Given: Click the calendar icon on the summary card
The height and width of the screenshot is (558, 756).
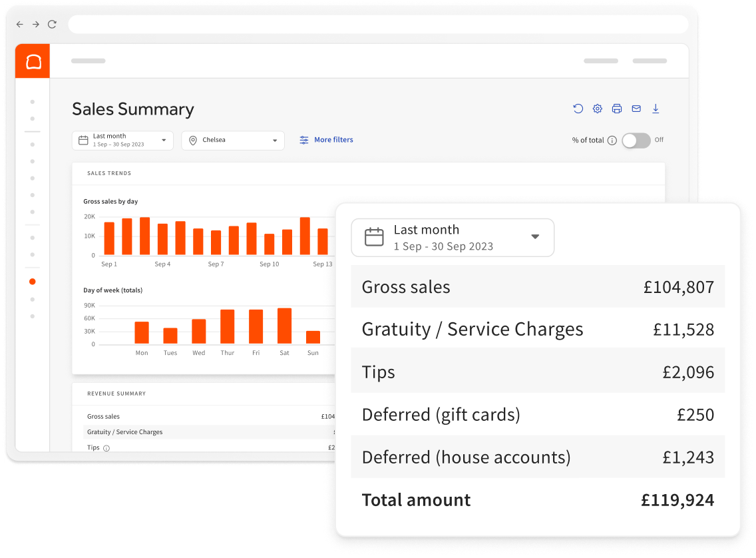Looking at the screenshot, I should pyautogui.click(x=373, y=237).
